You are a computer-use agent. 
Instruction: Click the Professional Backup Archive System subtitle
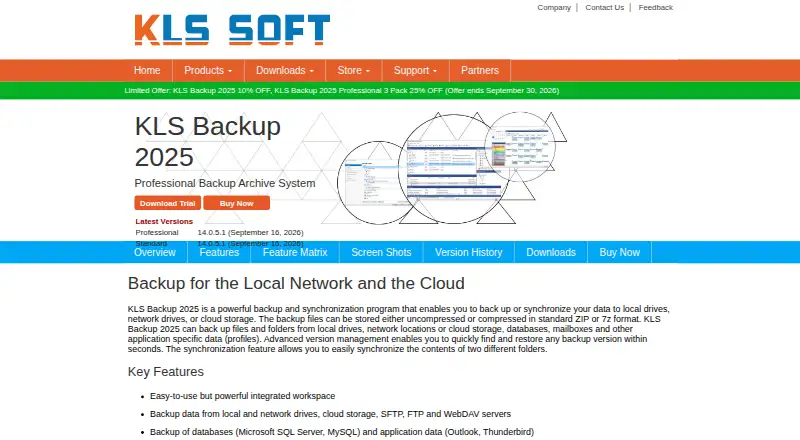click(x=225, y=183)
